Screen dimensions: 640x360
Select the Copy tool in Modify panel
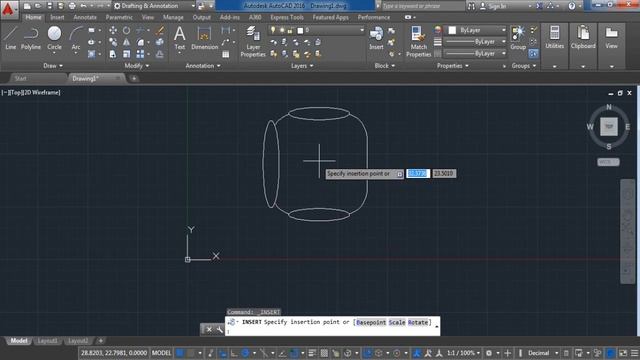pyautogui.click(x=113, y=42)
